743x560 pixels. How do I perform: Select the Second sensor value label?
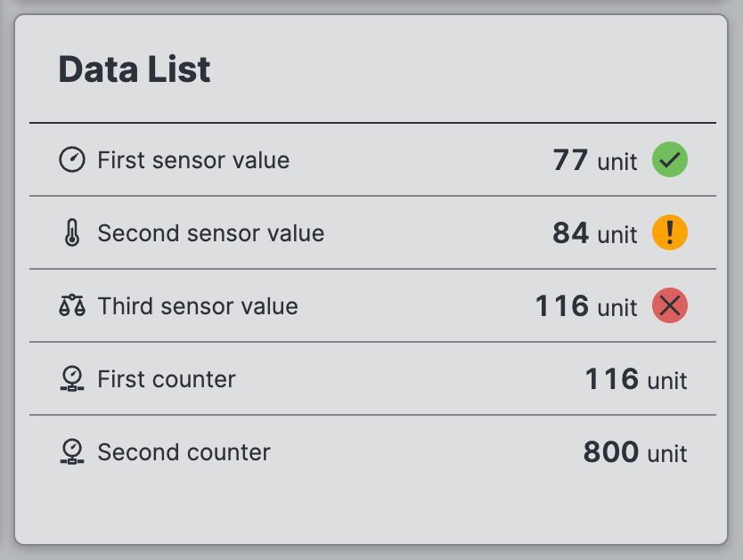click(x=211, y=233)
